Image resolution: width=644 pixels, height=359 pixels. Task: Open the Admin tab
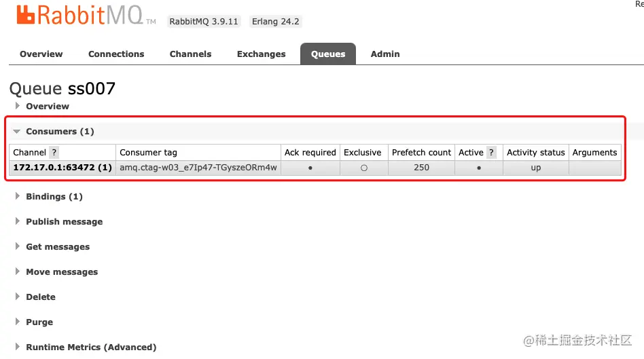point(385,54)
